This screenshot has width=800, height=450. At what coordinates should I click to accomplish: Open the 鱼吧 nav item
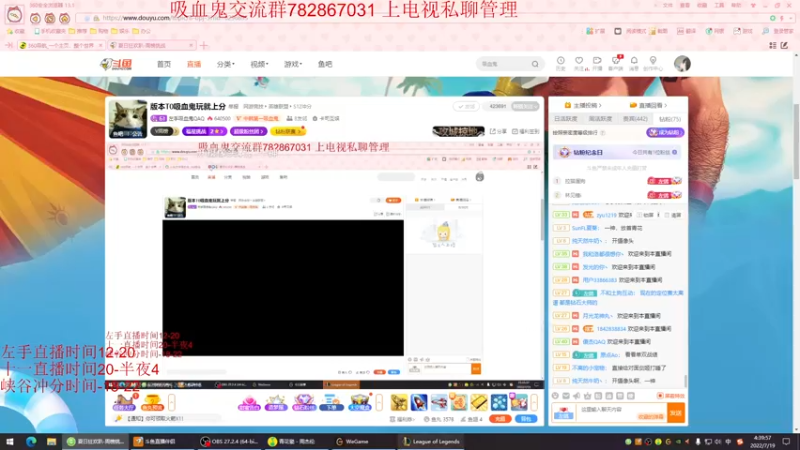click(x=325, y=64)
